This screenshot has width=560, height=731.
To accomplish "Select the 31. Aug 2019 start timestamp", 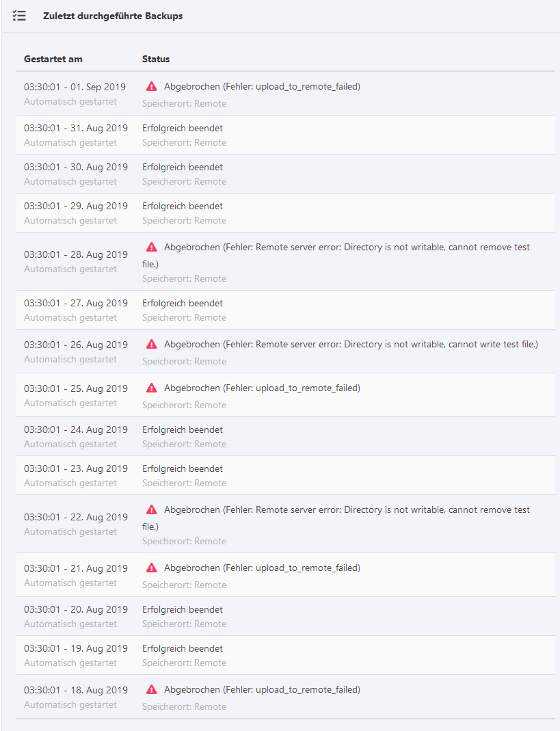I will (x=76, y=128).
